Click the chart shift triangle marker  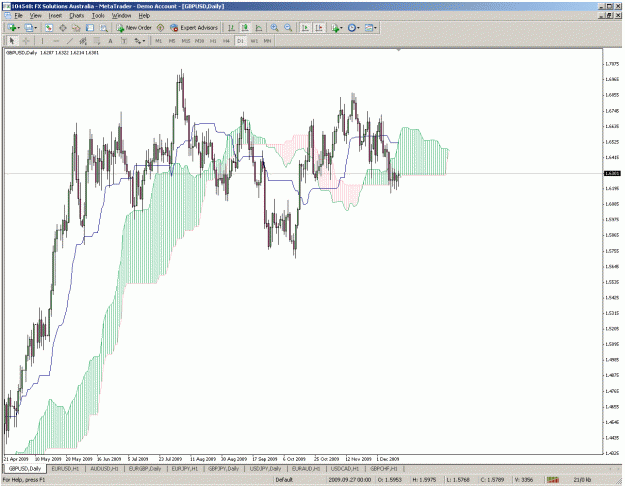[398, 50]
